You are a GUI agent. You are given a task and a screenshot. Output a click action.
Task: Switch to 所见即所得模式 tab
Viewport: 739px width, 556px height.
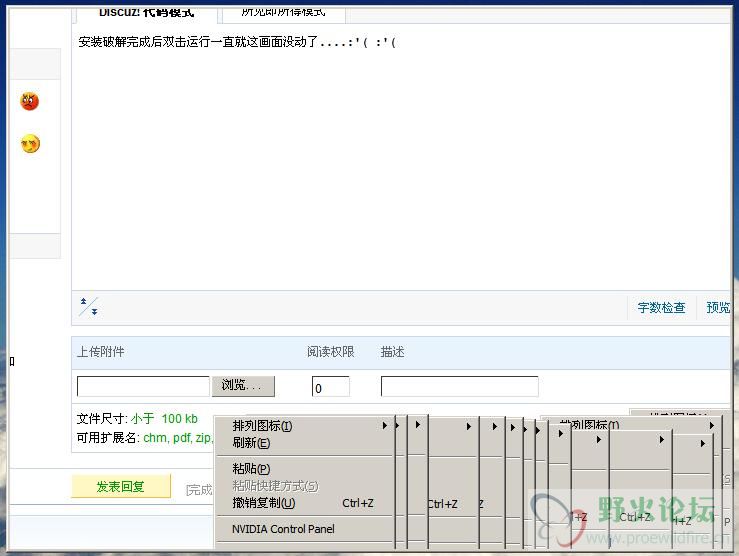283,12
